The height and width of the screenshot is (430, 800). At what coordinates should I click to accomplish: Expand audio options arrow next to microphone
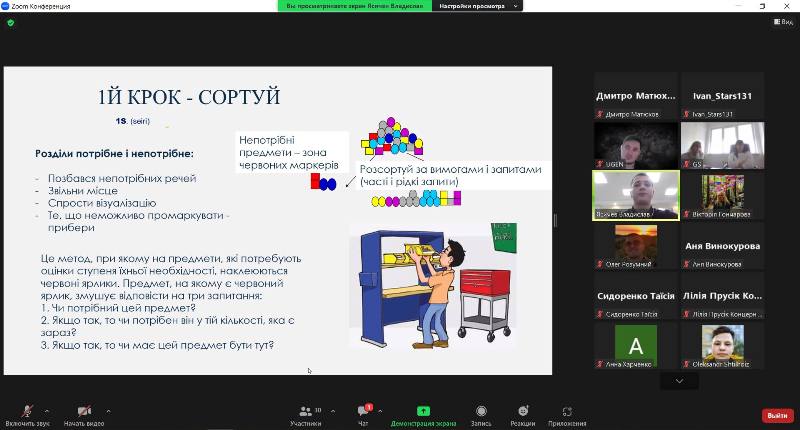(47, 411)
